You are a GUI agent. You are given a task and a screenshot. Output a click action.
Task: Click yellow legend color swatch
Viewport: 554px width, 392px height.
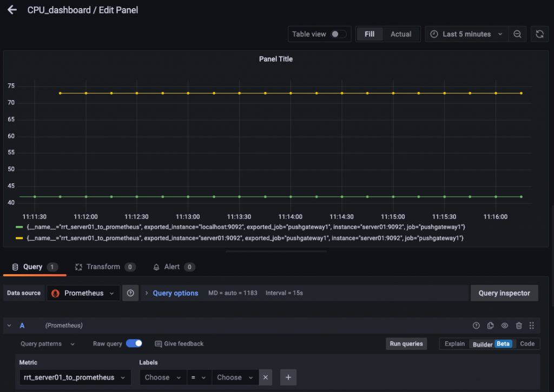(19, 238)
